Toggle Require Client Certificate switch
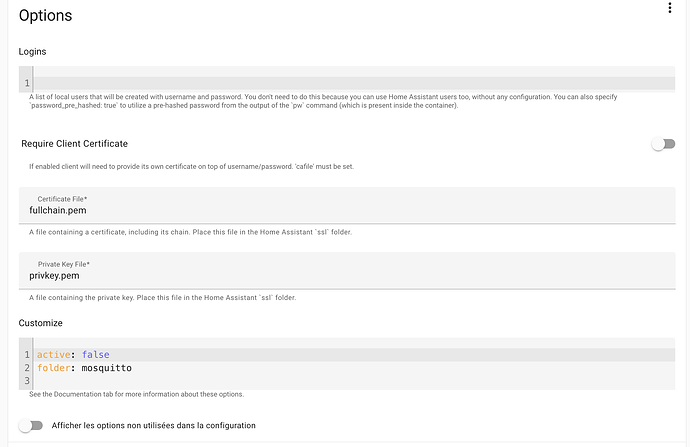The image size is (690, 447). (x=663, y=144)
